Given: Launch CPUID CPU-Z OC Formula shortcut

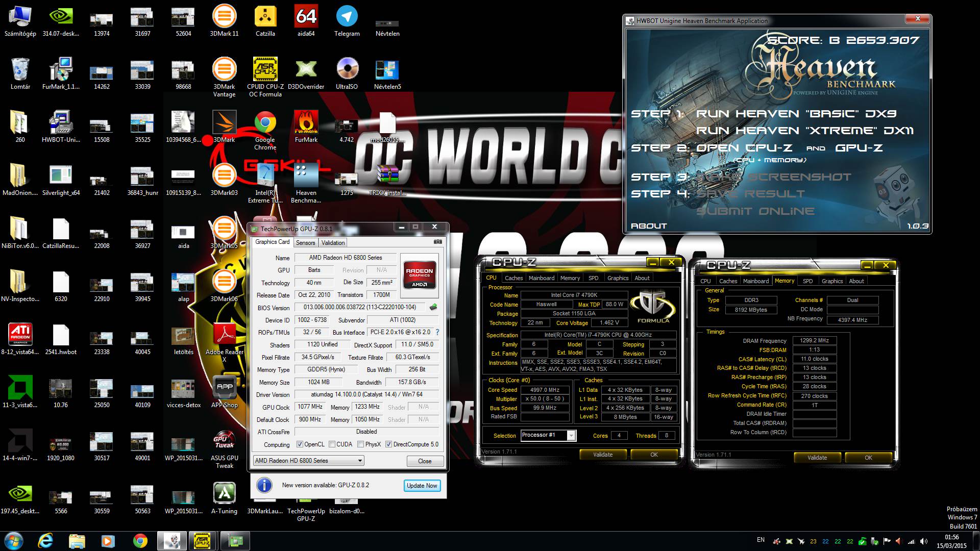Looking at the screenshot, I should (265, 77).
